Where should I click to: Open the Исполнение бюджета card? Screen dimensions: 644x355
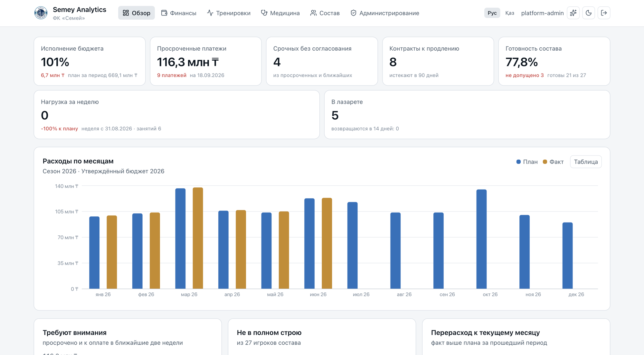(x=90, y=61)
